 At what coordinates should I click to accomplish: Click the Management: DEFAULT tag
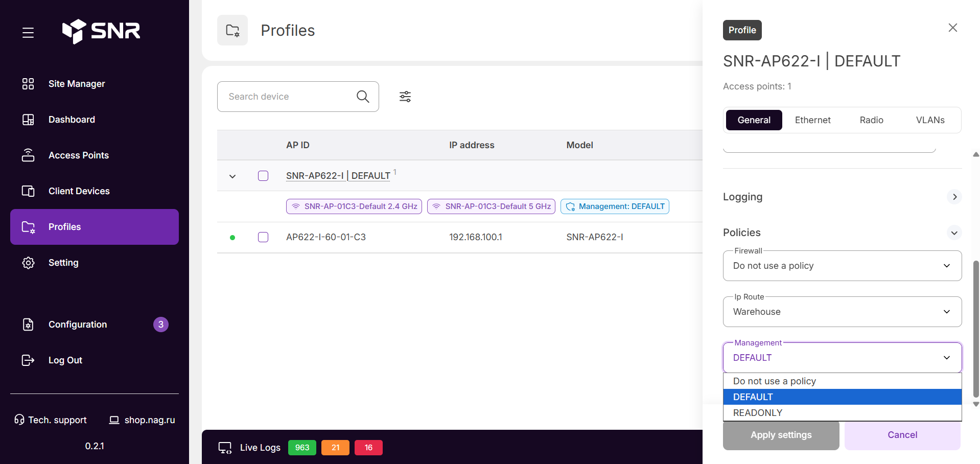click(x=615, y=206)
